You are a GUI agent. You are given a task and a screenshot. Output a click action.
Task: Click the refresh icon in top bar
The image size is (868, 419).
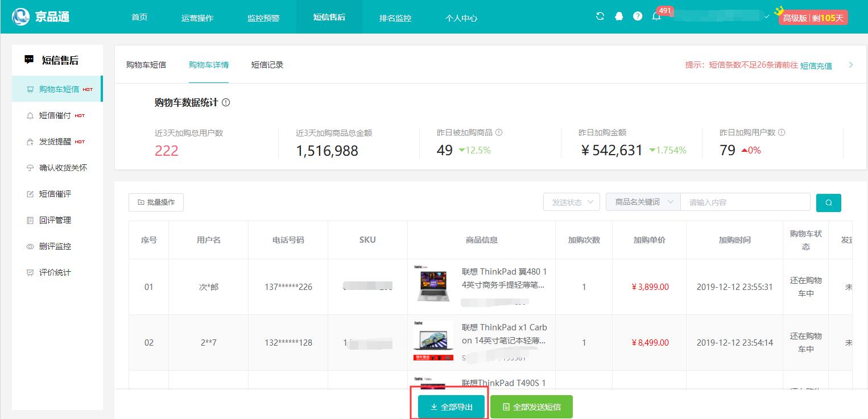[x=600, y=16]
